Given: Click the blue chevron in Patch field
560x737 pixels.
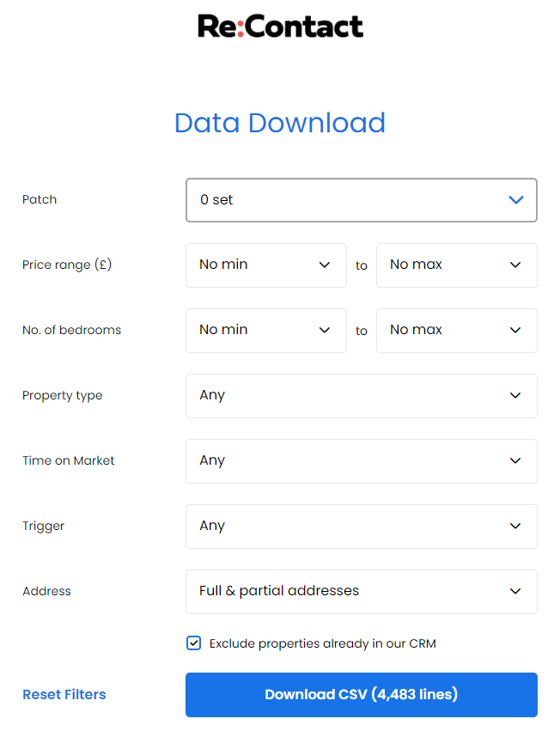Looking at the screenshot, I should point(516,200).
